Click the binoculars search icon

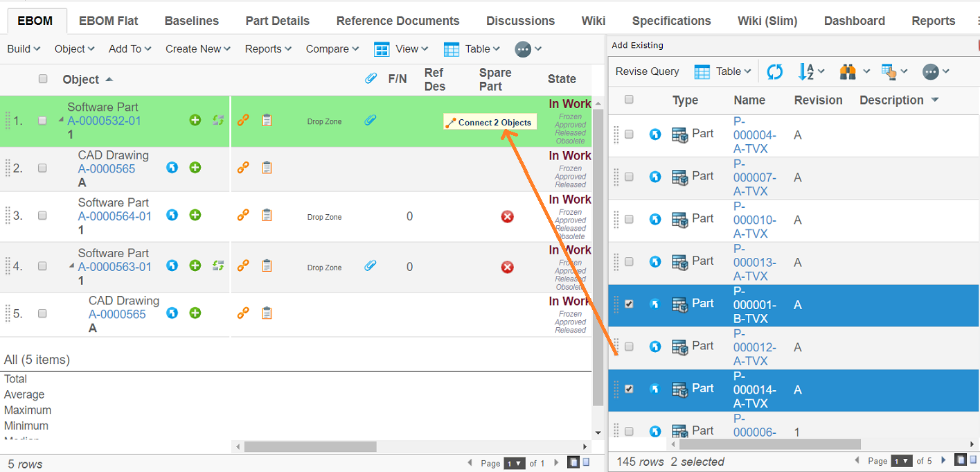coord(848,71)
